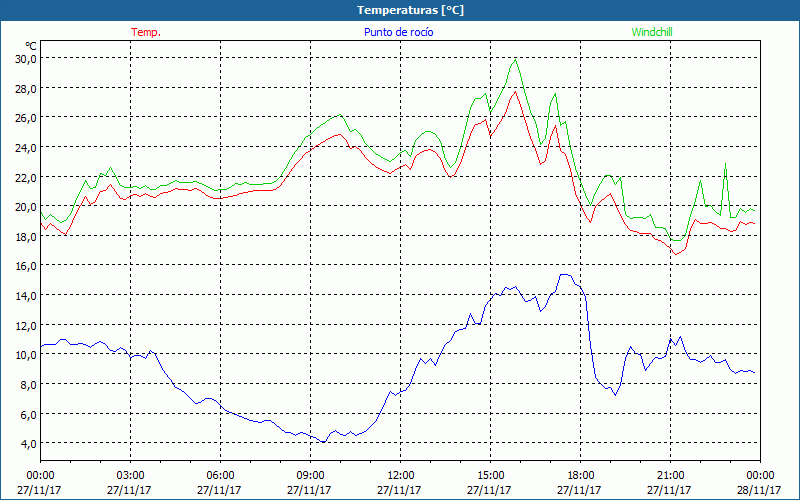Click the "24,0" y-axis value

(26, 148)
